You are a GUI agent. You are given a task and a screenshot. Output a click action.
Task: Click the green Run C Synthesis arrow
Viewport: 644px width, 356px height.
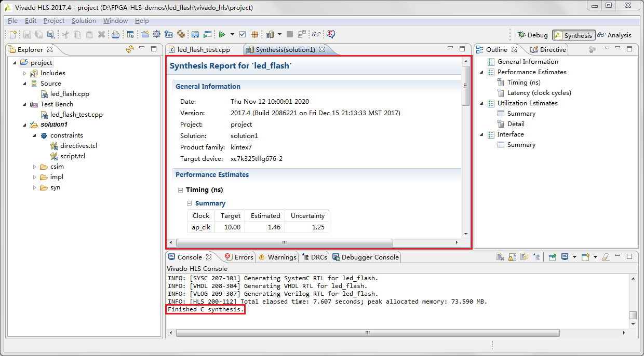[222, 35]
